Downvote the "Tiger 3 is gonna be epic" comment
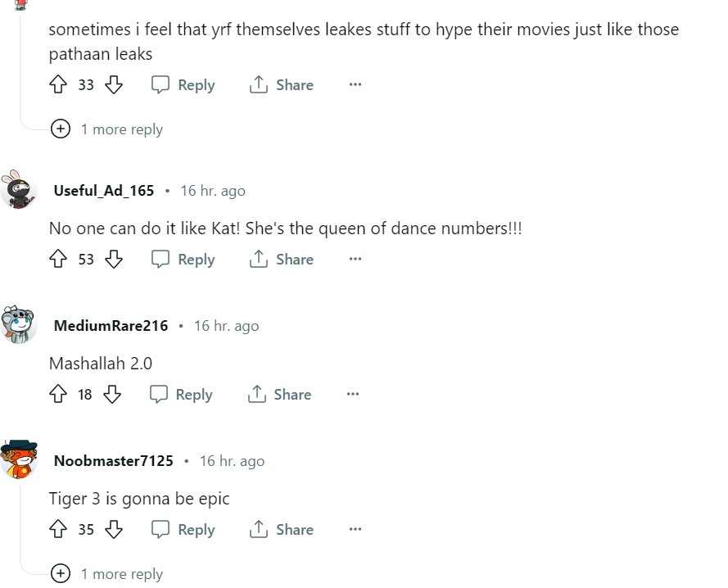This screenshot has height=588, width=728. 114,530
